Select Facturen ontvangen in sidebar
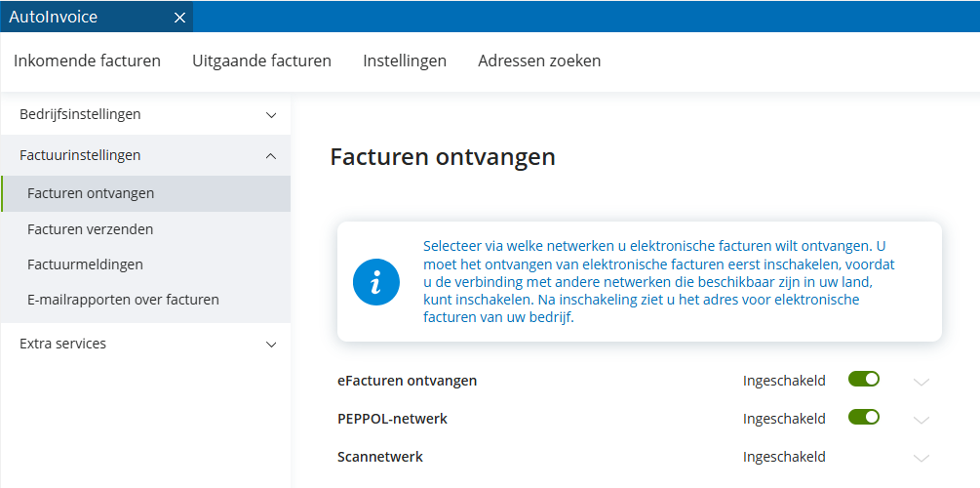The image size is (980, 488). click(145, 193)
